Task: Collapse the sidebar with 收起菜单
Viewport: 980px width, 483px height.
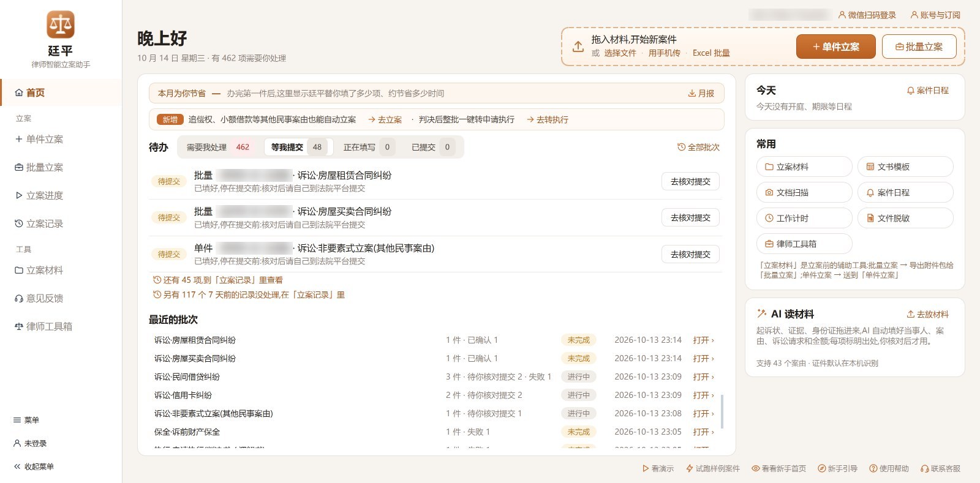Action: click(34, 466)
